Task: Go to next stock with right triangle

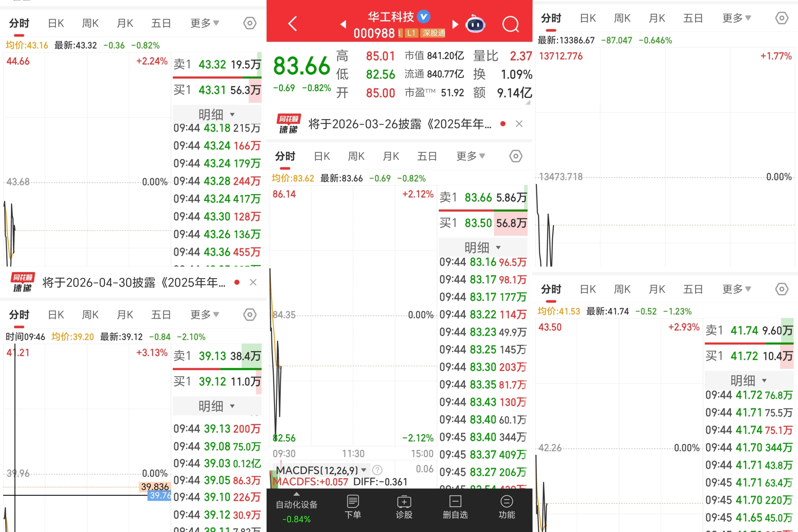Action: click(455, 24)
